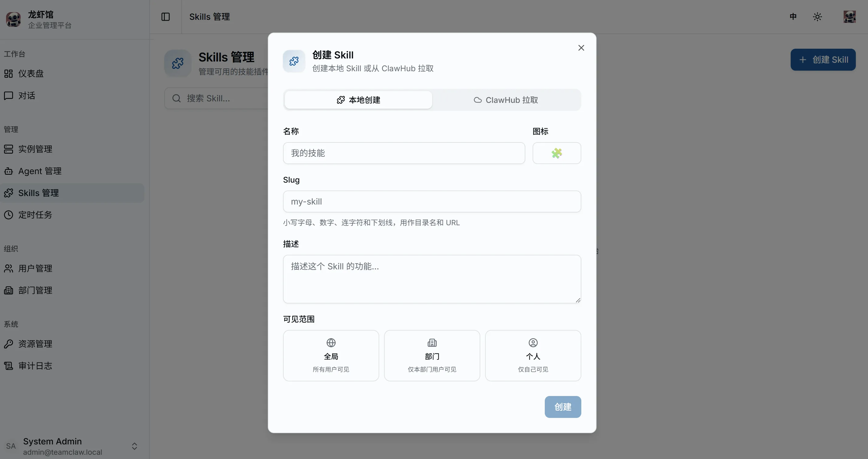Switch to ClawHub 拉取 tab
Image resolution: width=868 pixels, height=459 pixels.
tap(506, 100)
